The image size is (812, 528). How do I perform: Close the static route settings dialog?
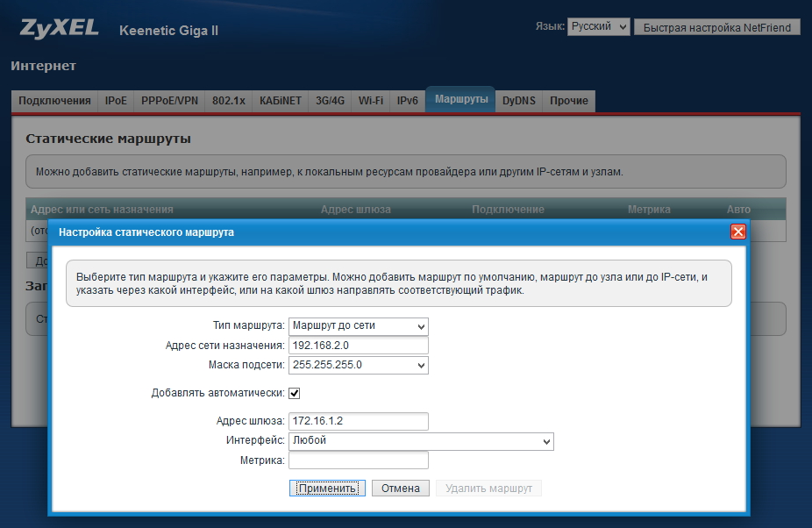point(737,232)
